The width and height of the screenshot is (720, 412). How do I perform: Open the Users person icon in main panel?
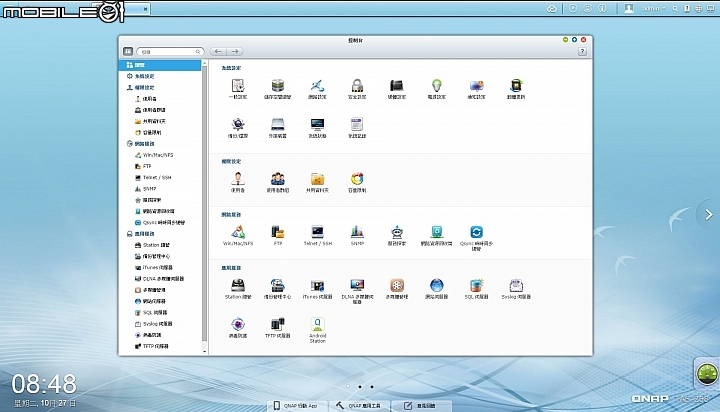coord(238,179)
